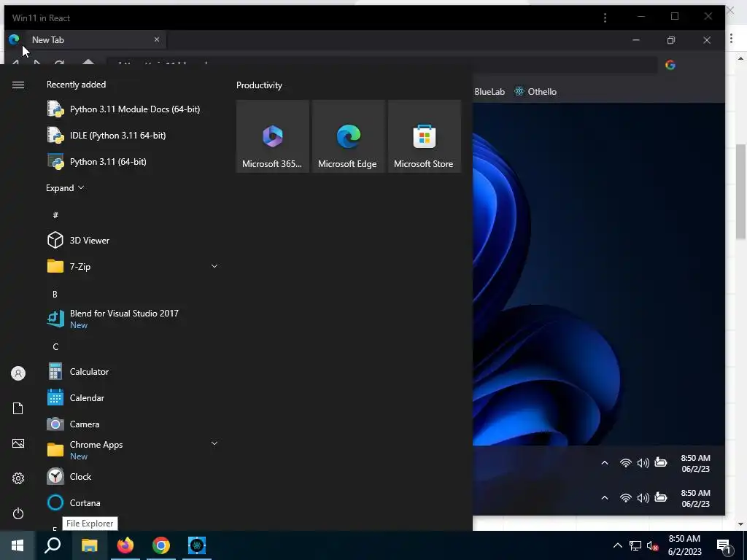The height and width of the screenshot is (560, 747).
Task: Click the lower inner taskbar volume icon
Action: click(643, 497)
